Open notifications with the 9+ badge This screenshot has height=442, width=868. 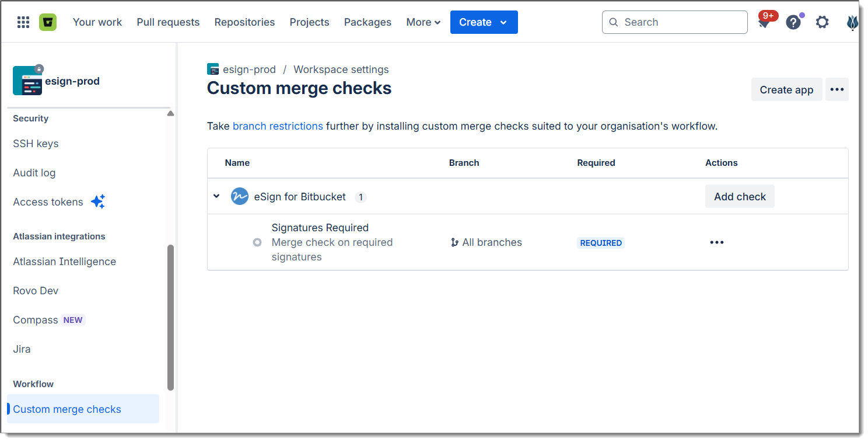point(764,22)
